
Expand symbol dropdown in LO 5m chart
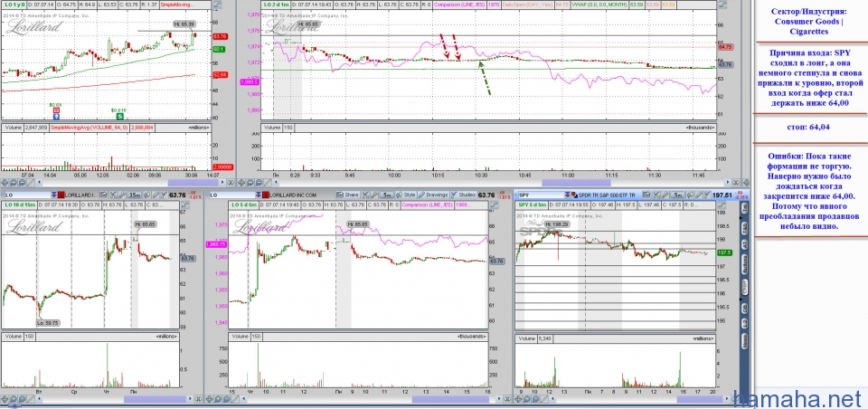click(x=259, y=195)
